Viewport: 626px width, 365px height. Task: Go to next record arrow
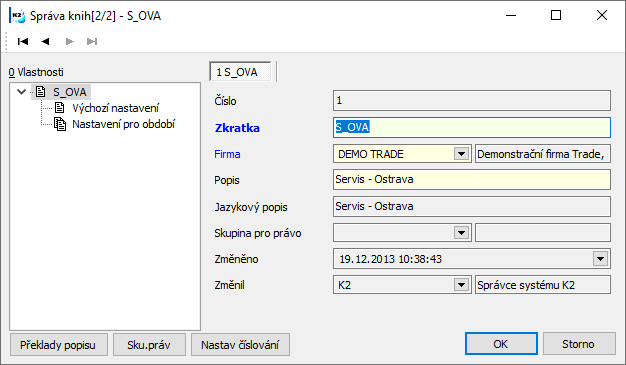click(x=69, y=42)
